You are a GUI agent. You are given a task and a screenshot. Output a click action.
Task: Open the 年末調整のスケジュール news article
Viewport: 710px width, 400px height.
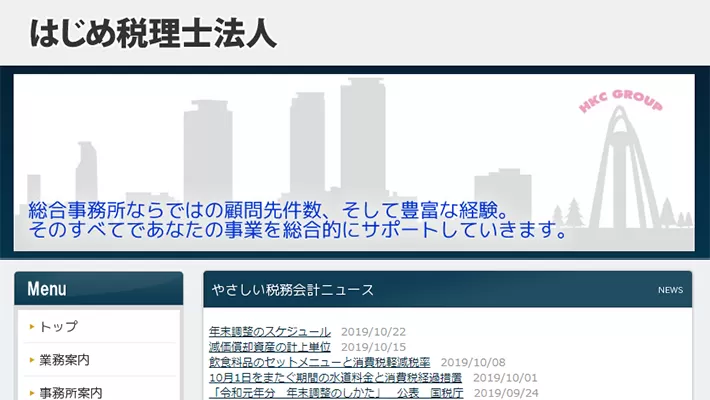pyautogui.click(x=270, y=331)
